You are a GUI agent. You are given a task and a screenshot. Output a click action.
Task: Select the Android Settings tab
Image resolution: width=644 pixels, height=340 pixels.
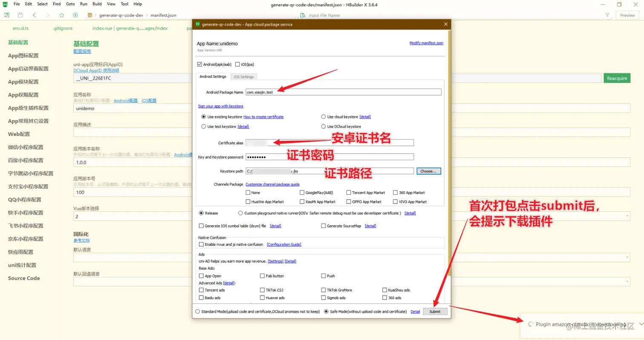213,77
